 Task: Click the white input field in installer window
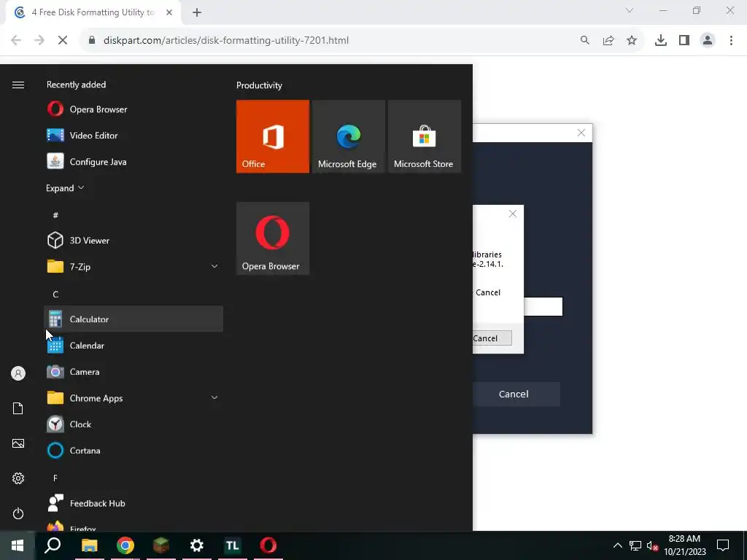[x=543, y=306]
